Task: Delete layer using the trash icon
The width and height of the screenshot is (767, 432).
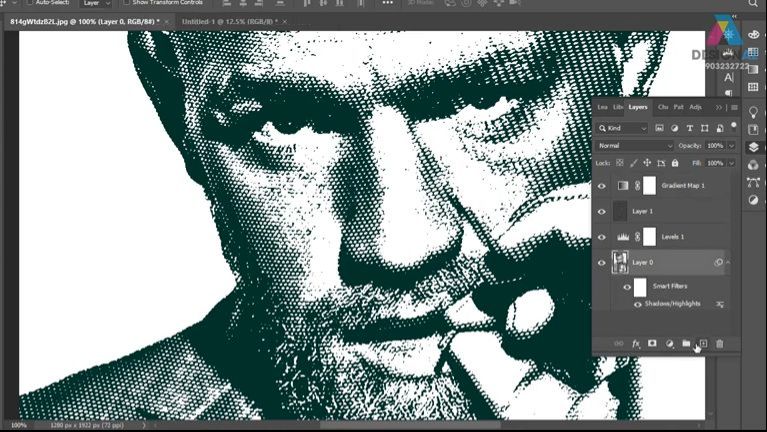Action: click(719, 344)
